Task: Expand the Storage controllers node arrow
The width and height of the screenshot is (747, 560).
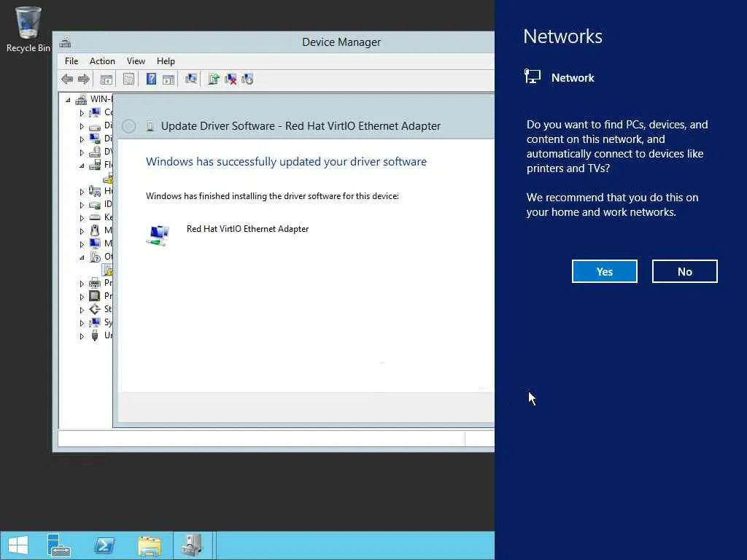Action: (x=82, y=310)
